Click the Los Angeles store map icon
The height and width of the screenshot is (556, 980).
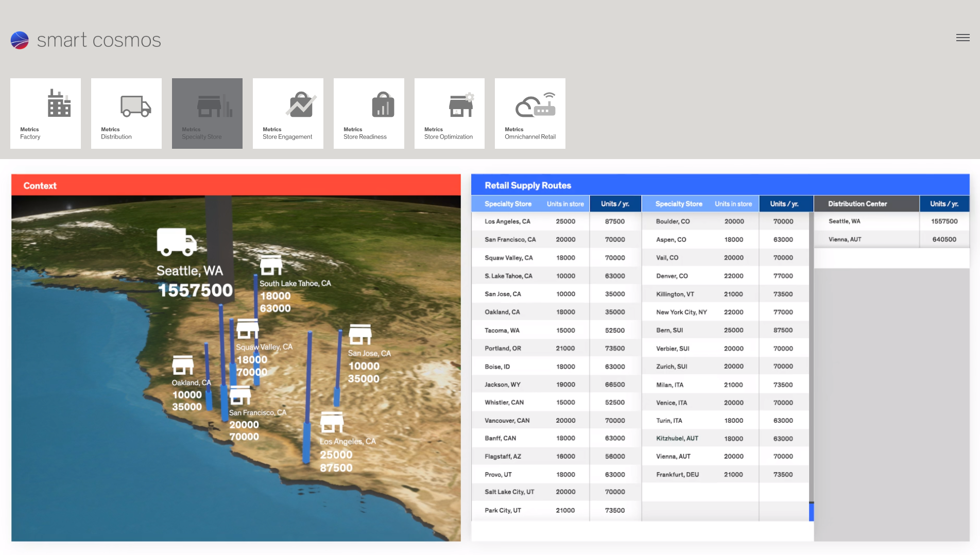point(332,422)
